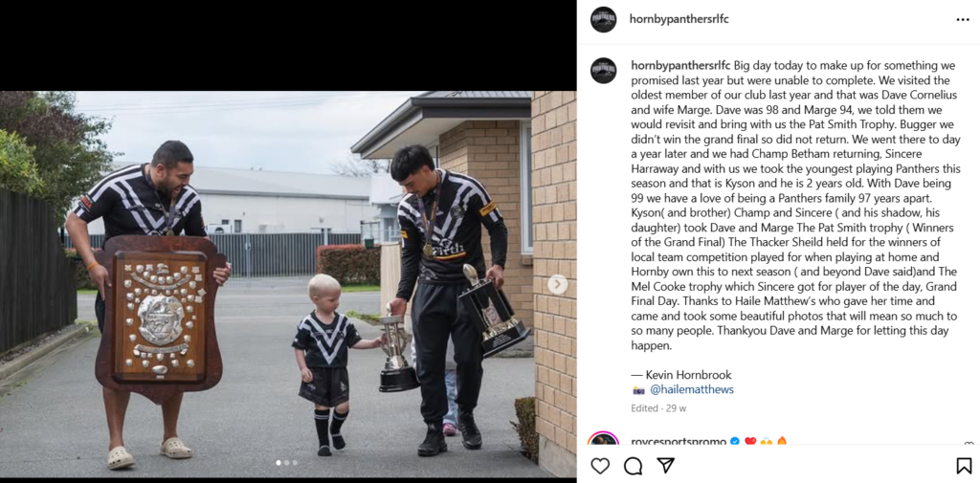The image size is (980, 483).
Task: Share the post via paper plane icon
Action: coord(666,466)
